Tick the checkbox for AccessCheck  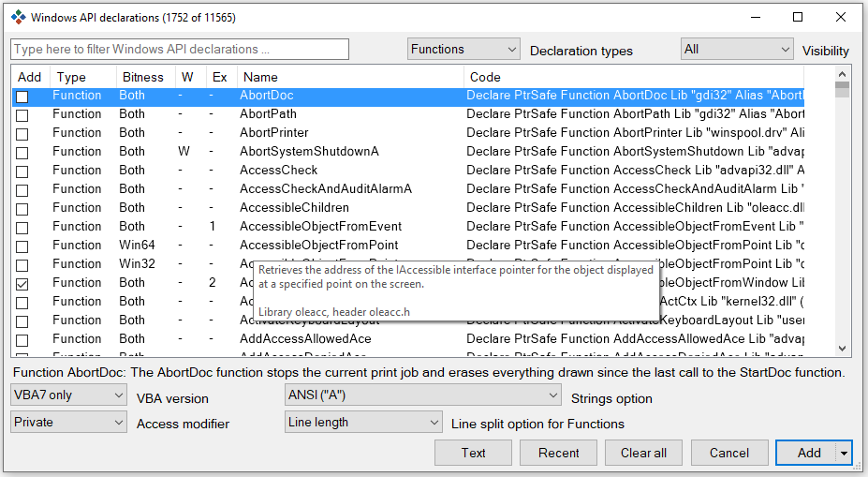pyautogui.click(x=22, y=171)
